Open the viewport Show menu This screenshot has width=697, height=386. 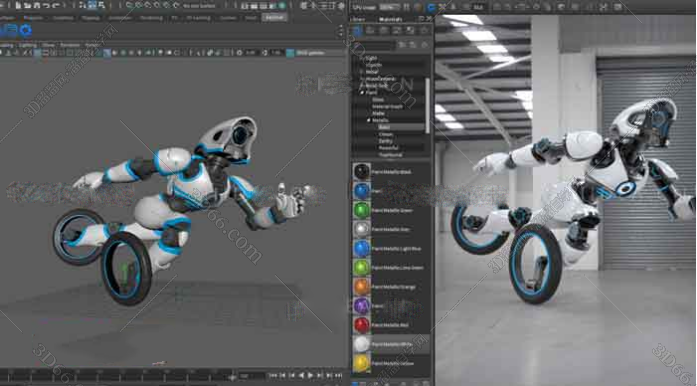(x=48, y=45)
